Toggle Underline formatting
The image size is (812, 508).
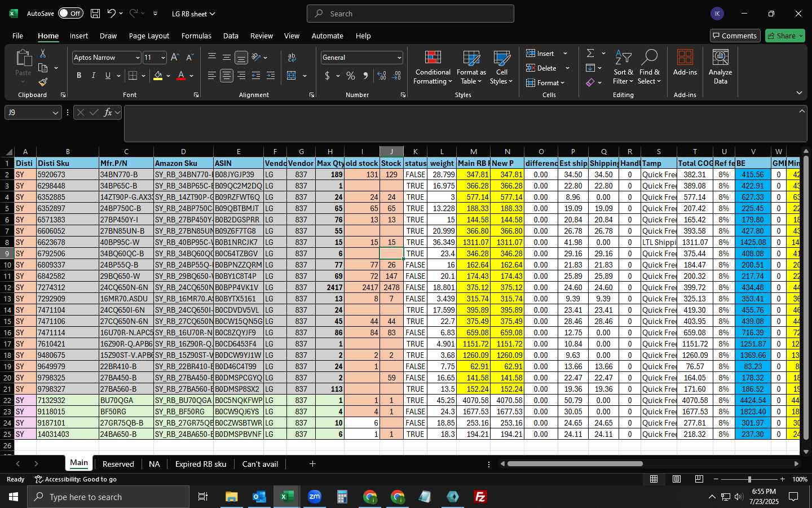click(x=108, y=76)
